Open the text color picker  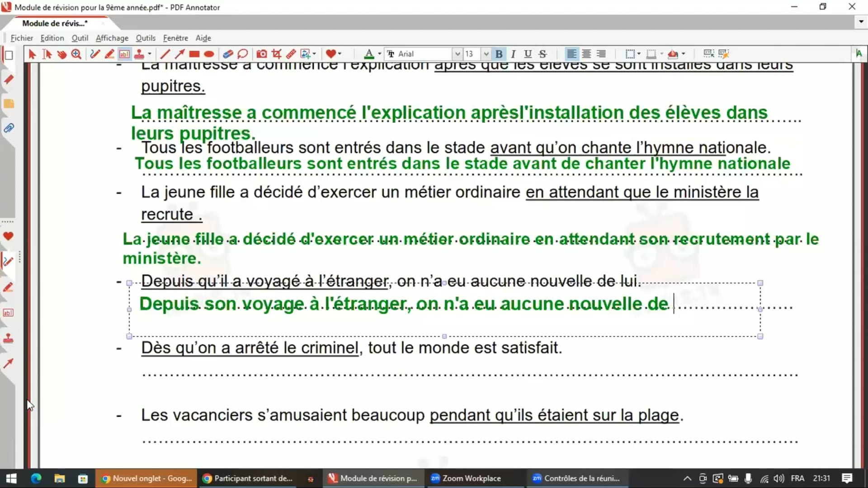pyautogui.click(x=369, y=54)
